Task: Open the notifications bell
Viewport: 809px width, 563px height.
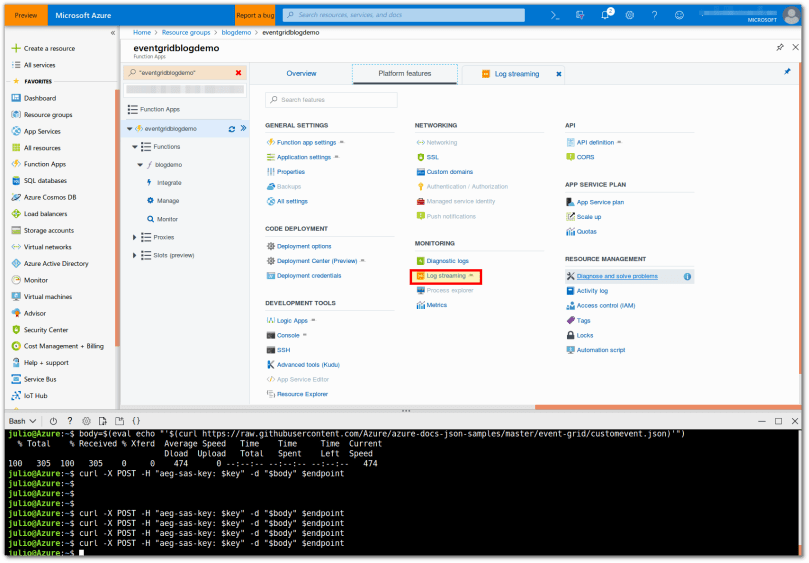Action: click(x=606, y=15)
